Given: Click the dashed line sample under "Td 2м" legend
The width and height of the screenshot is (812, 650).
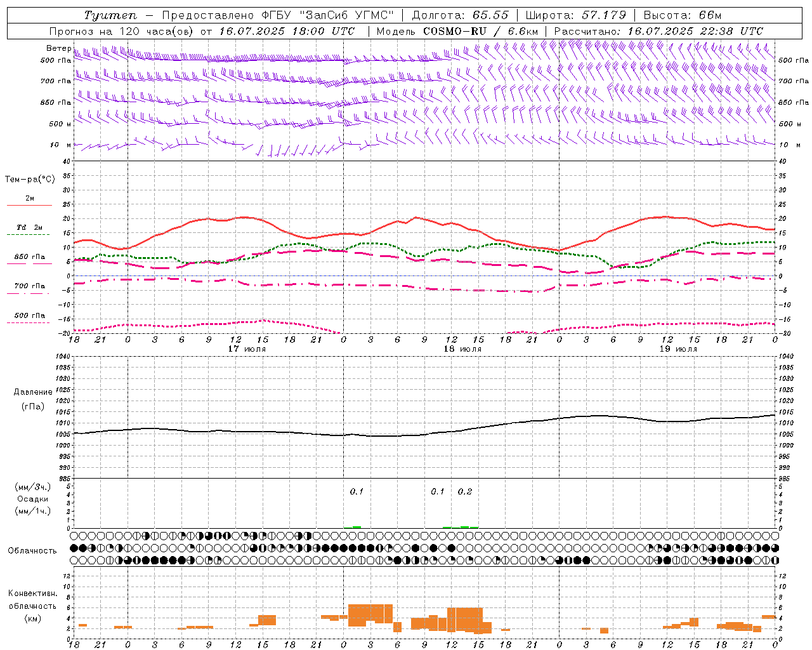Looking at the screenshot, I should 28,235.
